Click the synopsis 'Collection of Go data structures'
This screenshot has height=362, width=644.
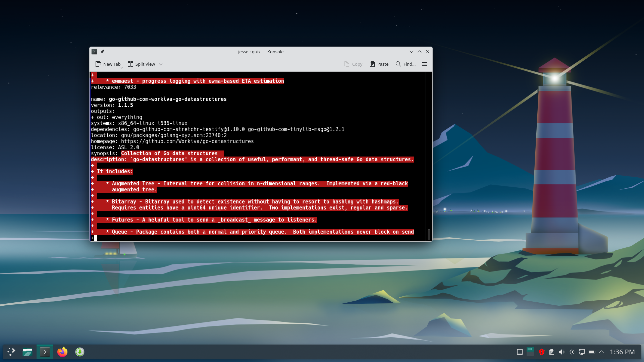click(169, 154)
